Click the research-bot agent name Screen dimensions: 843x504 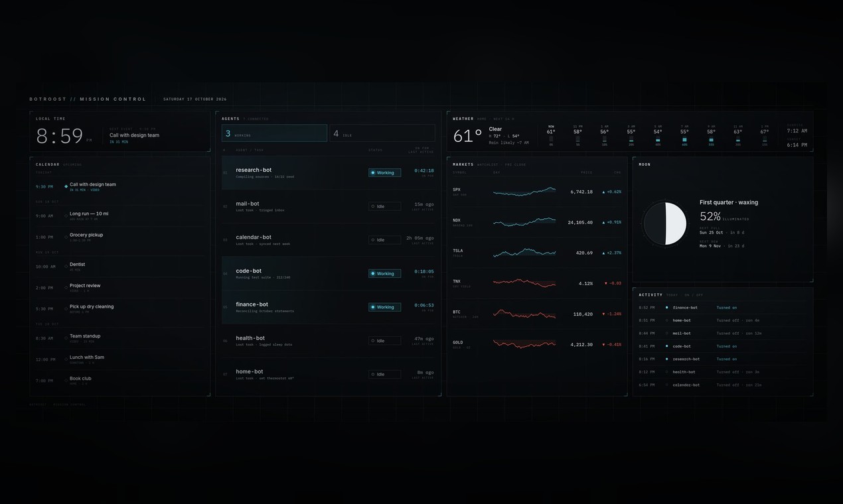[x=254, y=170]
